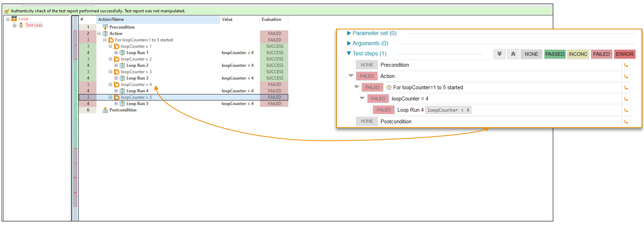Image resolution: width=644 pixels, height=225 pixels.
Task: Click the jump arrow icon in Postcondition row
Action: tap(626, 121)
